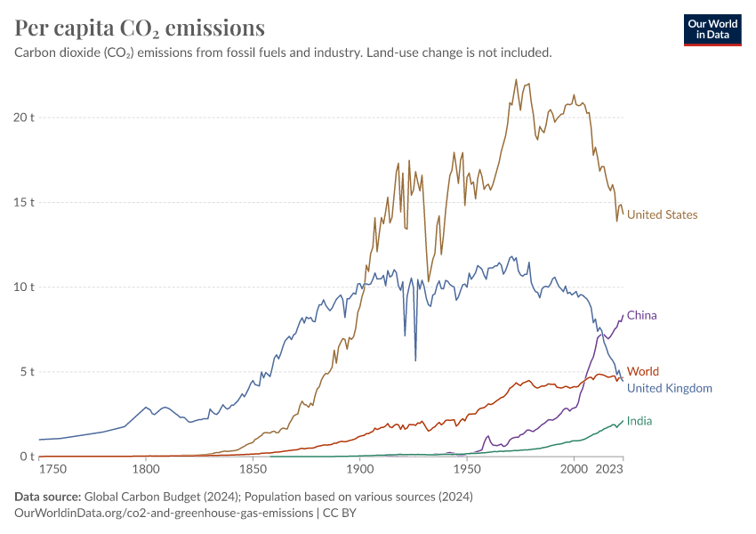Click the 1900 year axis label
756x534 pixels.
360,469
